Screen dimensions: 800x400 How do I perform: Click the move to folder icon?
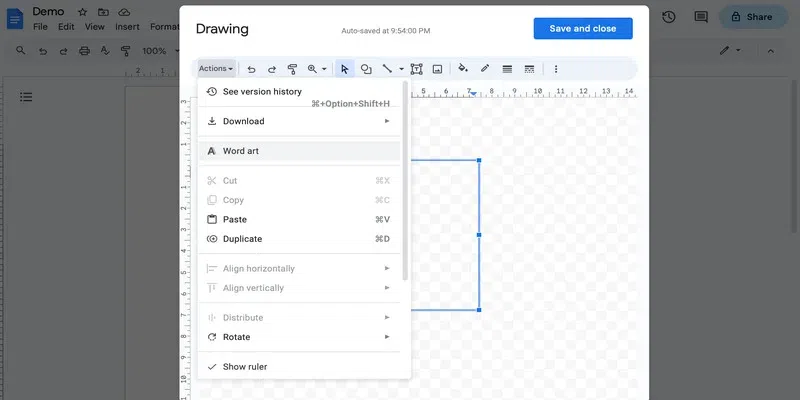[x=103, y=12]
